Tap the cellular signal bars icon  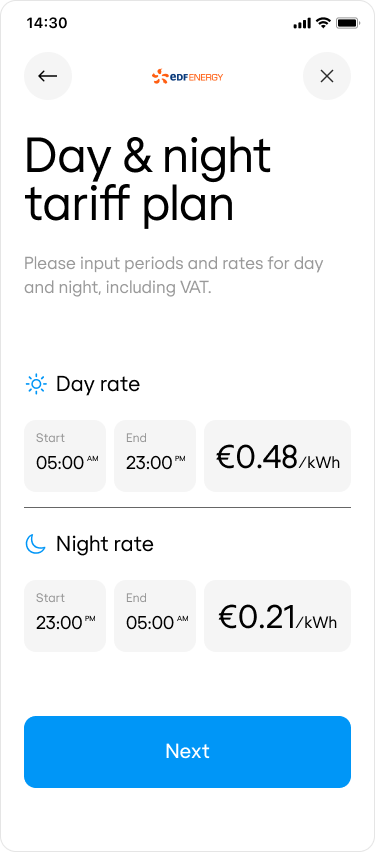tap(302, 23)
